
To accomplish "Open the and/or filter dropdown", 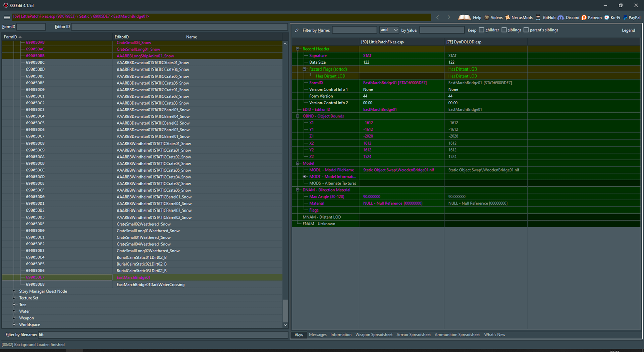I will 389,30.
